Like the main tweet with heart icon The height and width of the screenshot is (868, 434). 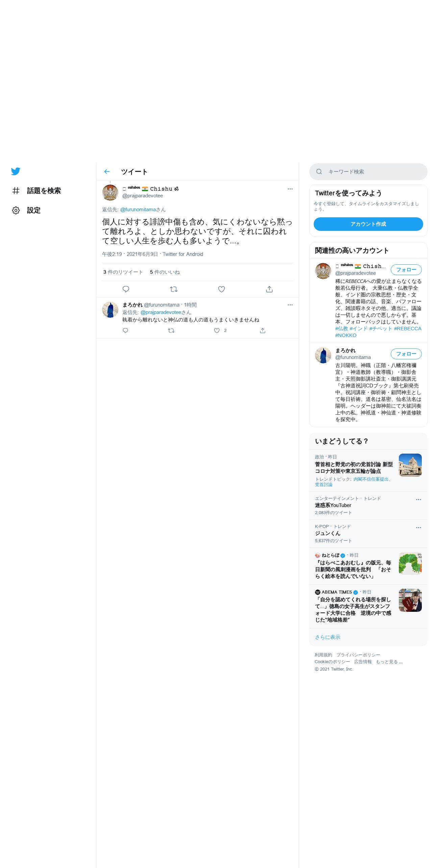pos(221,289)
